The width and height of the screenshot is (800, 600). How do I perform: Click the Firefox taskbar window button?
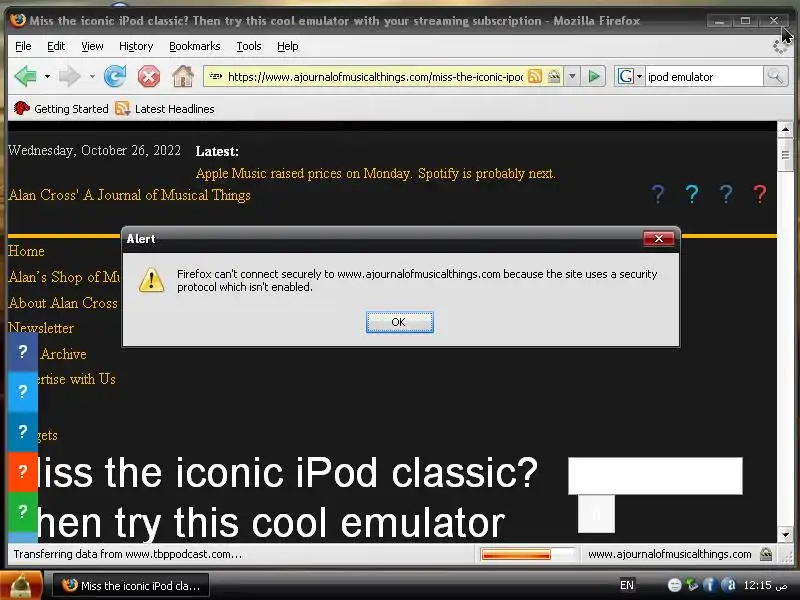click(131, 586)
